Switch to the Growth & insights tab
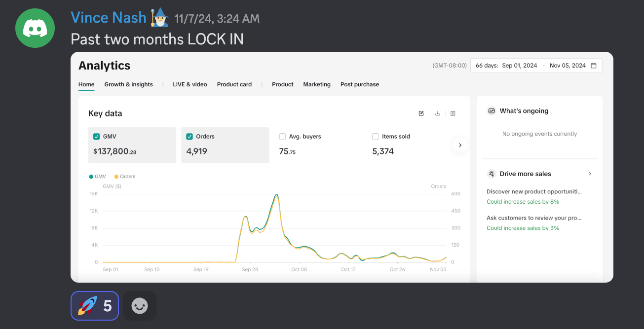Viewport: 644px width, 329px height. 128,84
